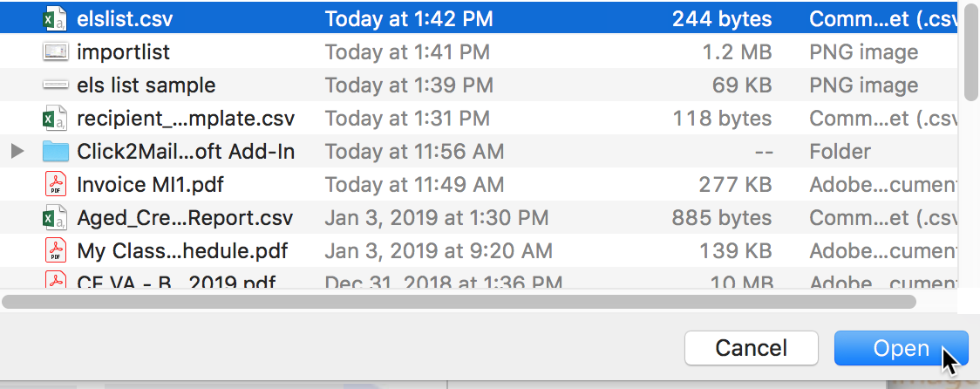The height and width of the screenshot is (389, 980).
Task: Select the importlist file name
Action: click(123, 52)
